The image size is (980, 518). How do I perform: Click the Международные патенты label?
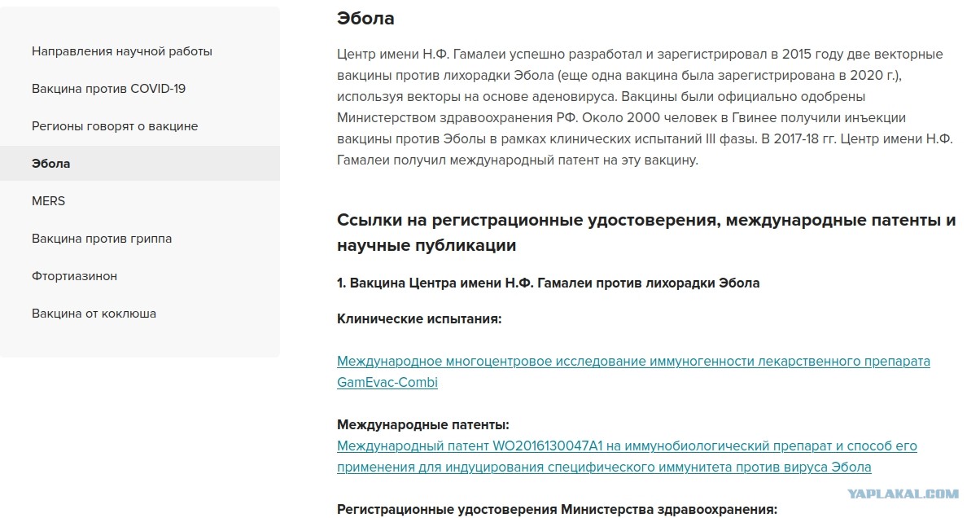pyautogui.click(x=422, y=425)
